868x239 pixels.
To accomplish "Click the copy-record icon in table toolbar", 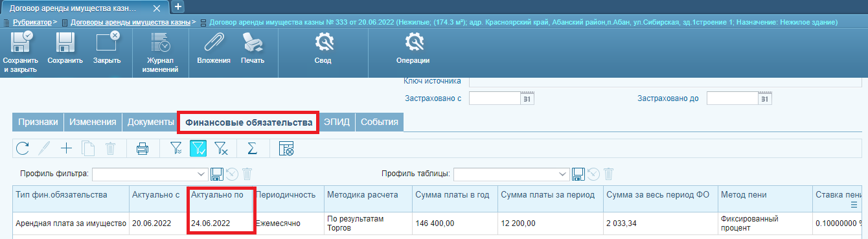I will [88, 148].
